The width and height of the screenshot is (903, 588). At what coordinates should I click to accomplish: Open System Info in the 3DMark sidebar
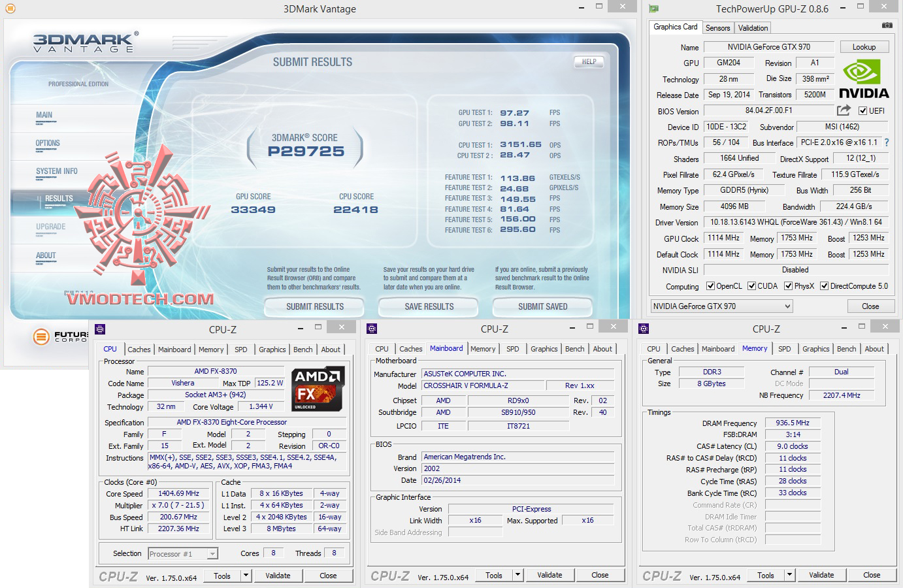click(x=57, y=171)
